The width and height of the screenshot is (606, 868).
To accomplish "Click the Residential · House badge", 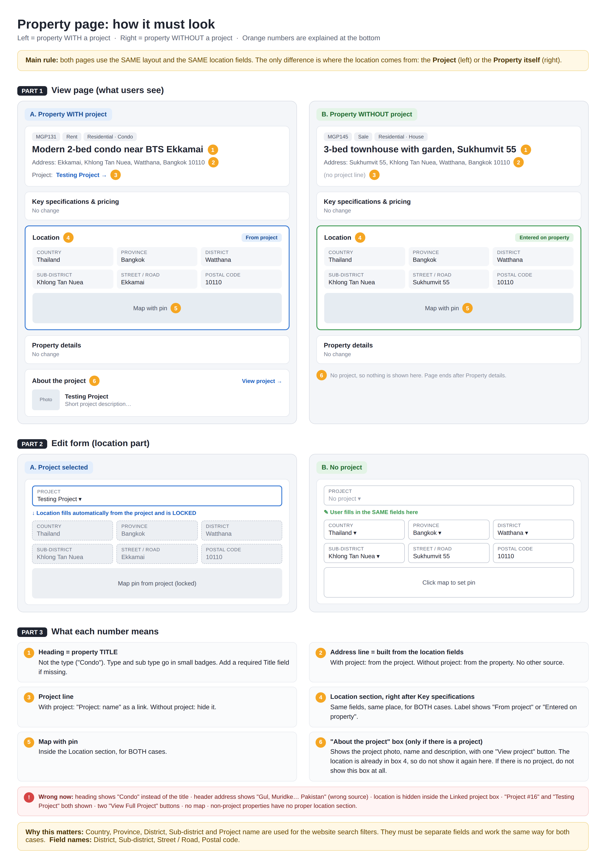I will click(401, 137).
